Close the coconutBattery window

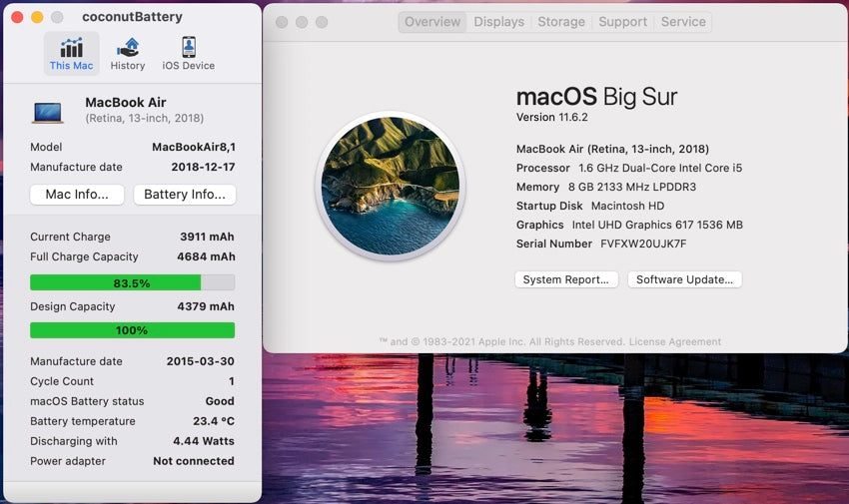17,17
